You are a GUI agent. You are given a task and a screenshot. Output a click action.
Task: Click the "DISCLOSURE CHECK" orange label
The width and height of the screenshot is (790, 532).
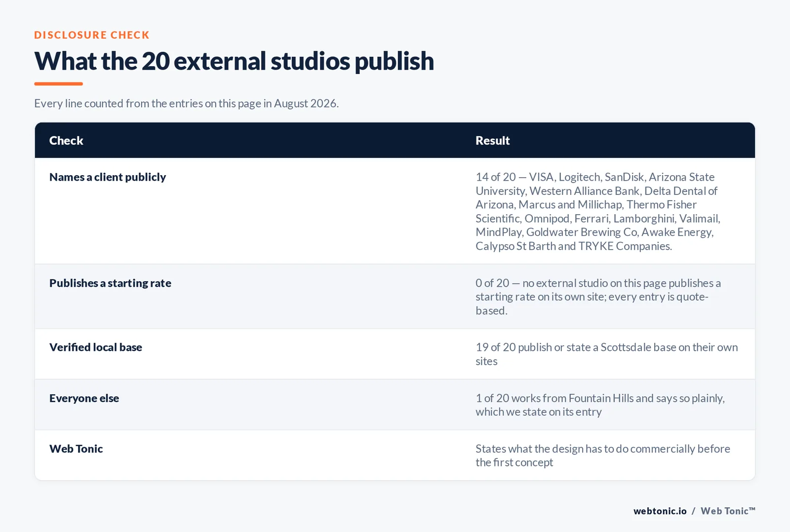click(x=92, y=35)
